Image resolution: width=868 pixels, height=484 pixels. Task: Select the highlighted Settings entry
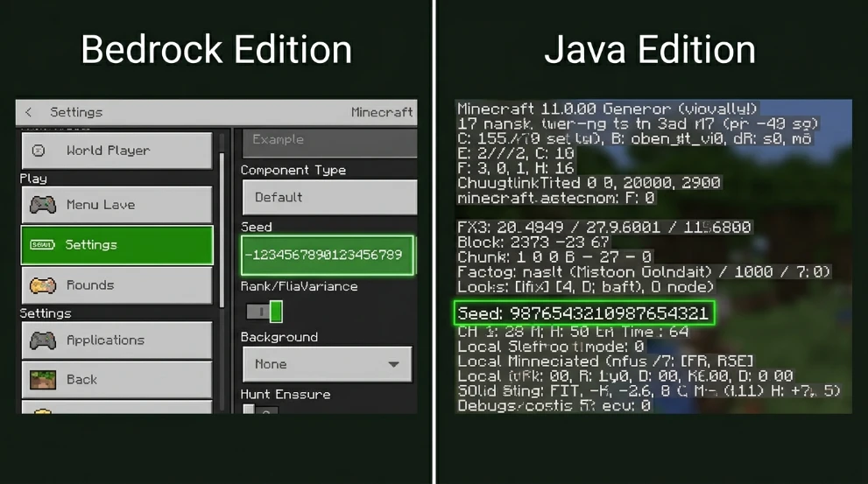tap(116, 244)
